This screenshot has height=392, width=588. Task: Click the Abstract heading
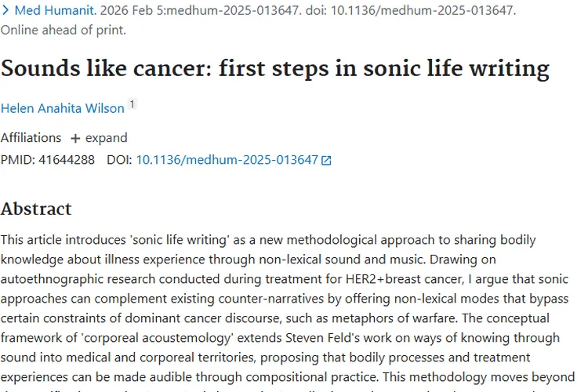coord(36,208)
